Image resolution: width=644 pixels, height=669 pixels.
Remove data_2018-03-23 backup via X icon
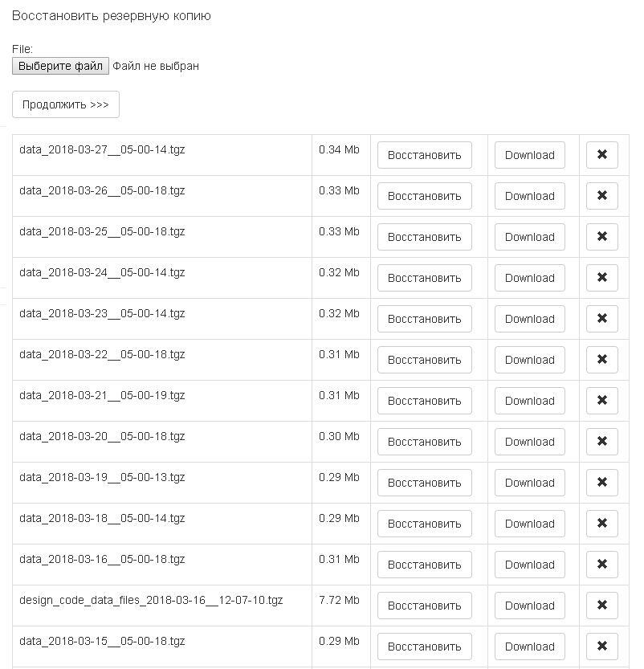[x=601, y=319]
